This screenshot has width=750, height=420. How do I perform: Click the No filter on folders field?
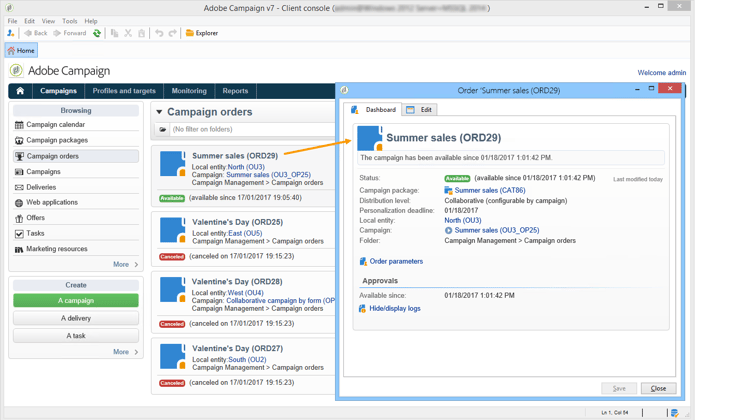pyautogui.click(x=253, y=129)
